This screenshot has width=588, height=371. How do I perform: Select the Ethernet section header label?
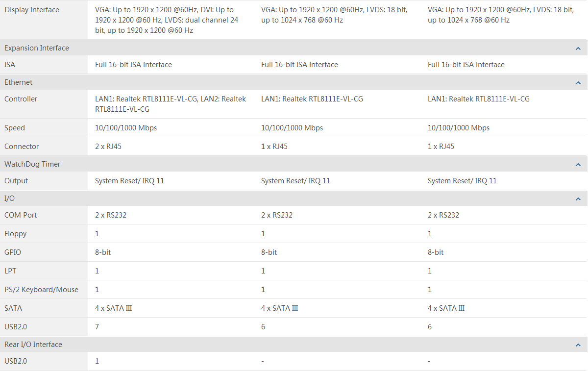pyautogui.click(x=19, y=82)
